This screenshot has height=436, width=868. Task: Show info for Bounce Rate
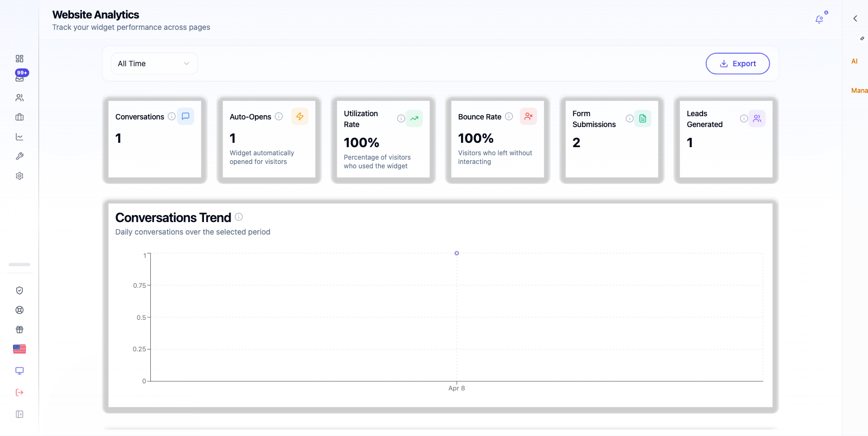tap(509, 116)
